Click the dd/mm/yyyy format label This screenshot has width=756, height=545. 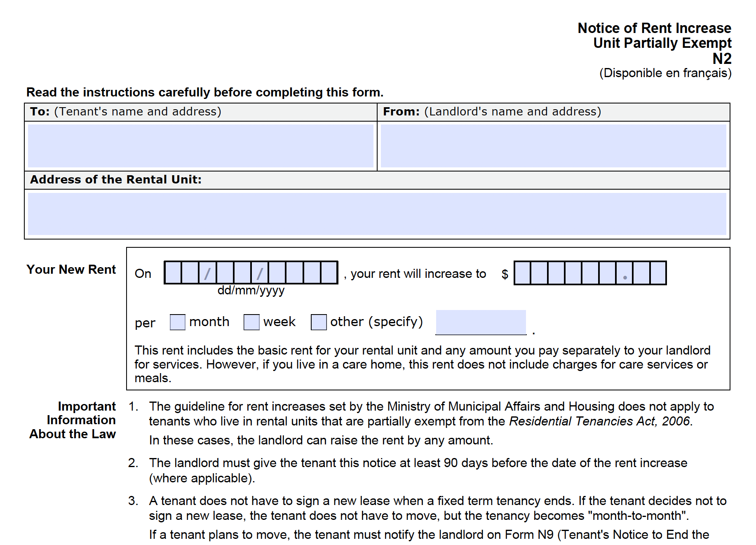coord(251,290)
